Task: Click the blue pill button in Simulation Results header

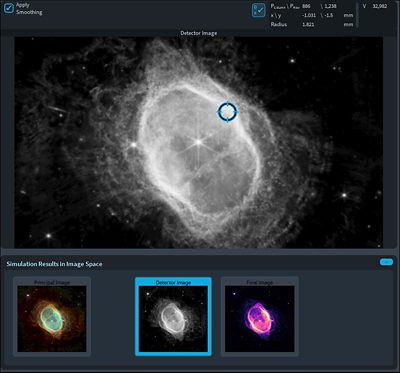Action: [x=386, y=262]
